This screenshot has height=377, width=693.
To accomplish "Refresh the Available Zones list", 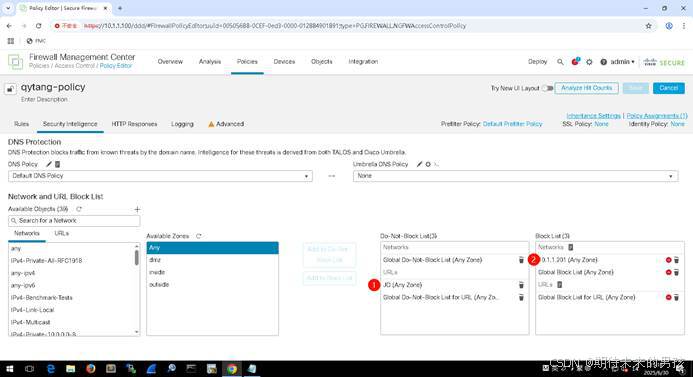I will [x=198, y=236].
